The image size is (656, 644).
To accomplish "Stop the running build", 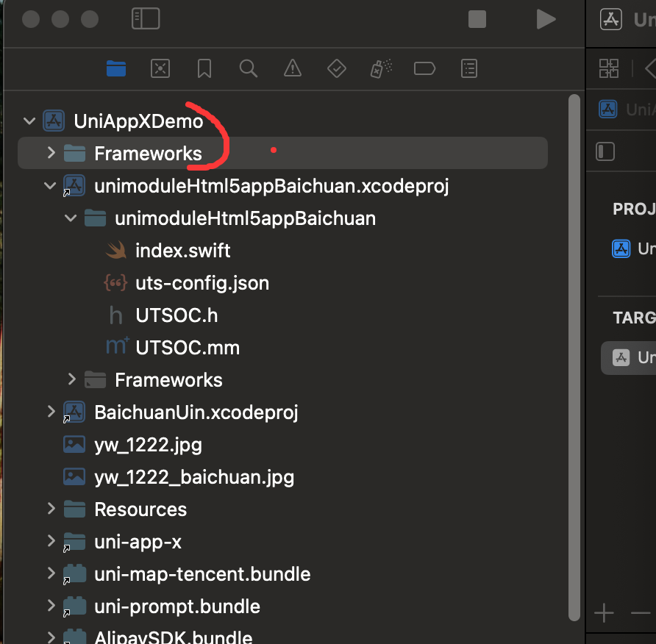I will coord(477,19).
